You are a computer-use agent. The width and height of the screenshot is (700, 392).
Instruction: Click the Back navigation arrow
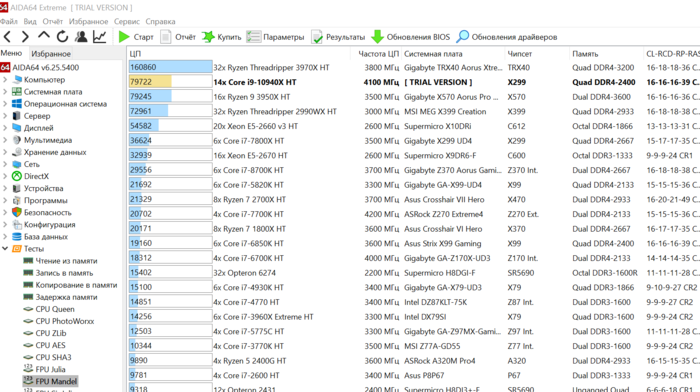coord(7,37)
